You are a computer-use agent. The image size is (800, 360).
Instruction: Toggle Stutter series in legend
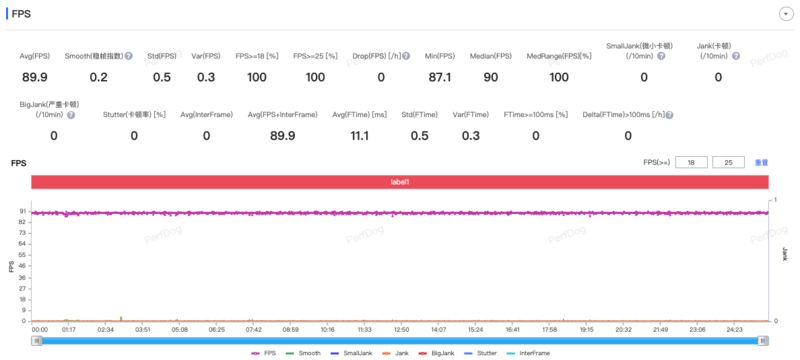pyautogui.click(x=481, y=353)
